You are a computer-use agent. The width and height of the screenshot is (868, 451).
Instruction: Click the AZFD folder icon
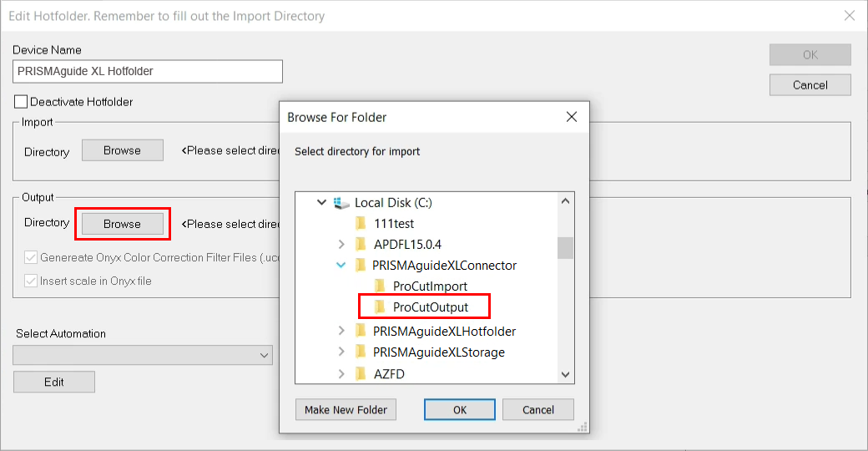pos(361,373)
